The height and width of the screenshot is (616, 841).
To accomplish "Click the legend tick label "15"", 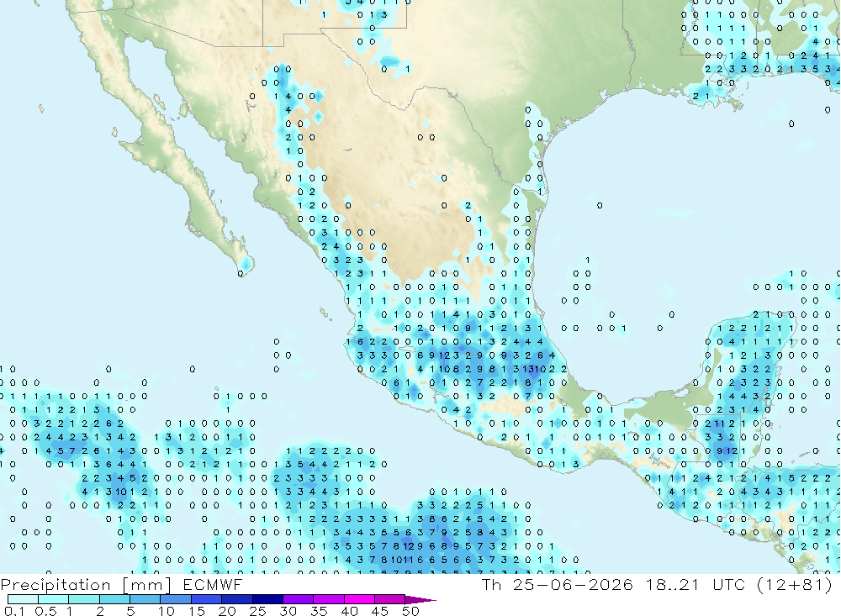I will click(197, 611).
